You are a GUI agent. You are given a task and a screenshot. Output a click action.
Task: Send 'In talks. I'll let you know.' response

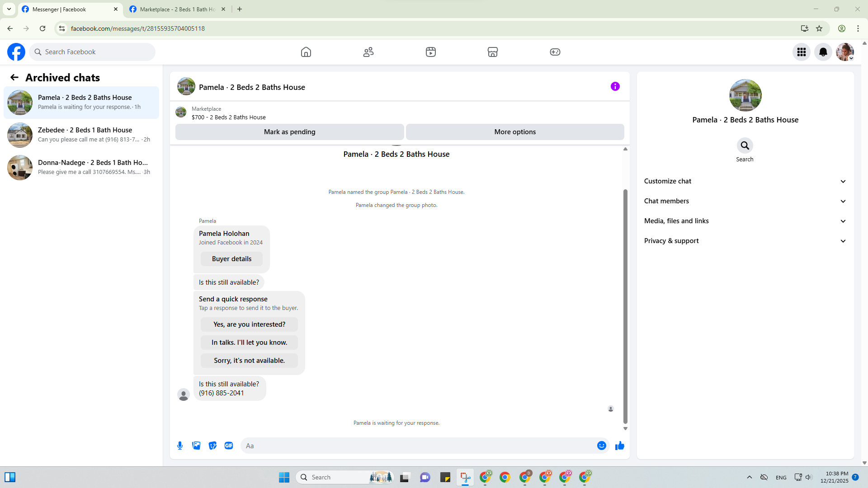coord(250,343)
